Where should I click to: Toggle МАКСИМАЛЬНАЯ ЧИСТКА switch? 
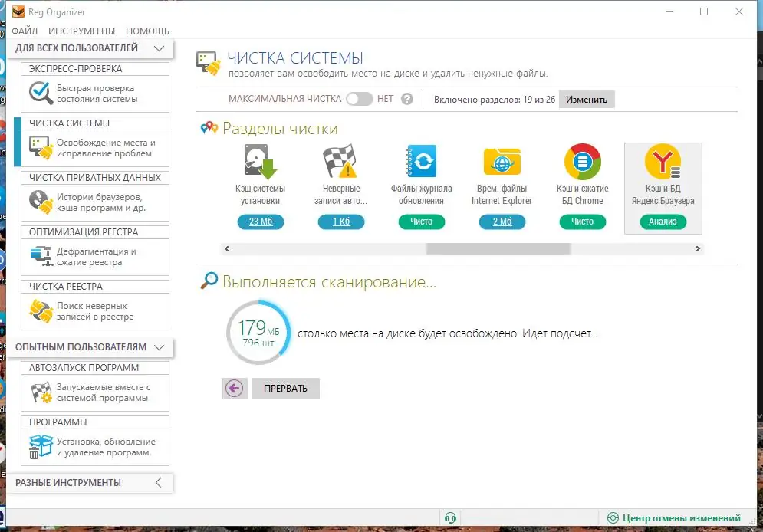[x=359, y=99]
